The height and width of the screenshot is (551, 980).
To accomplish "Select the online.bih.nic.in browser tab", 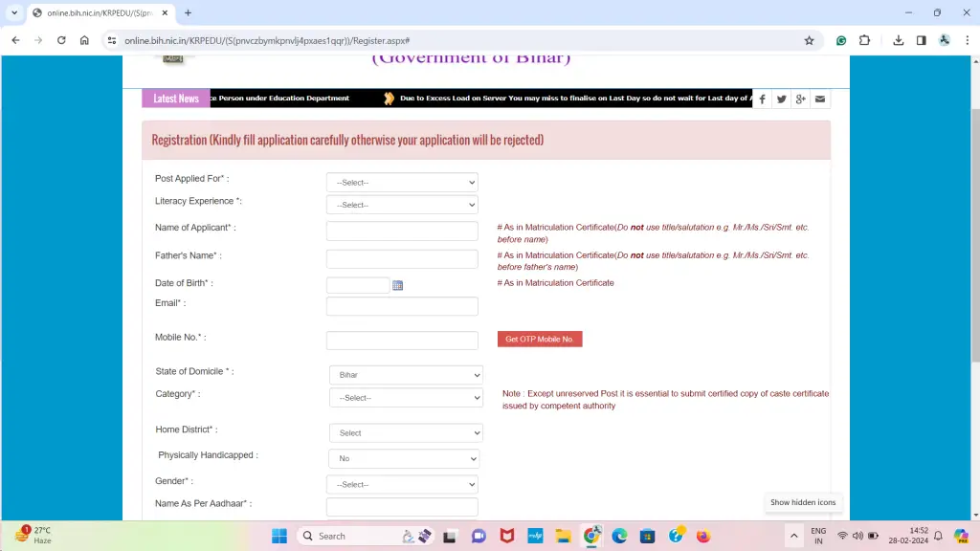I will (x=100, y=12).
